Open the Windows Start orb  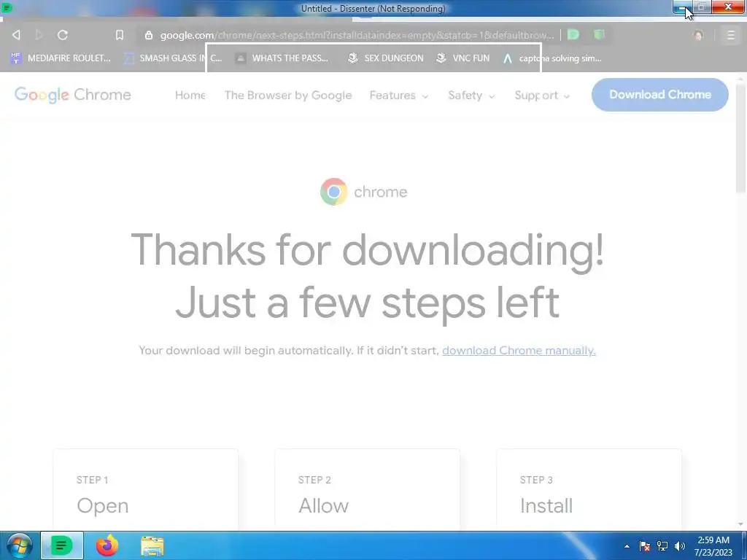coord(19,545)
